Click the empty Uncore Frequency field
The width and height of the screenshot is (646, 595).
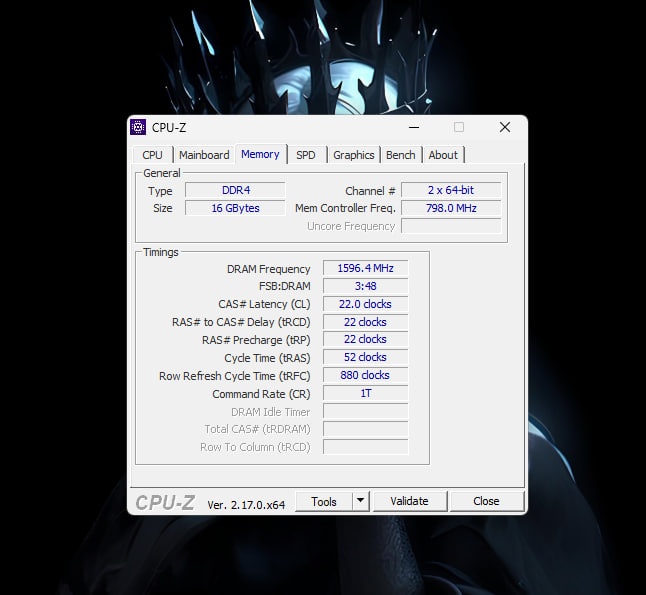click(x=451, y=226)
